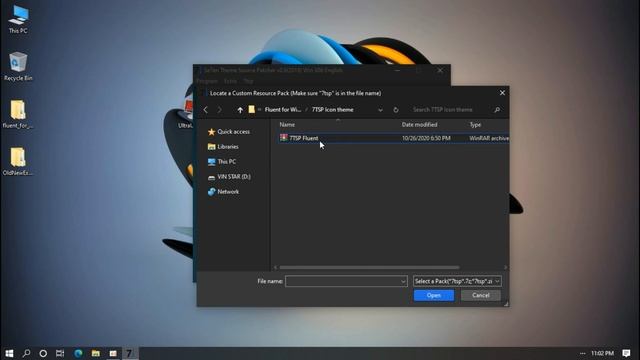Show hidden tray icons
This screenshot has height=360, width=640.
[582, 353]
